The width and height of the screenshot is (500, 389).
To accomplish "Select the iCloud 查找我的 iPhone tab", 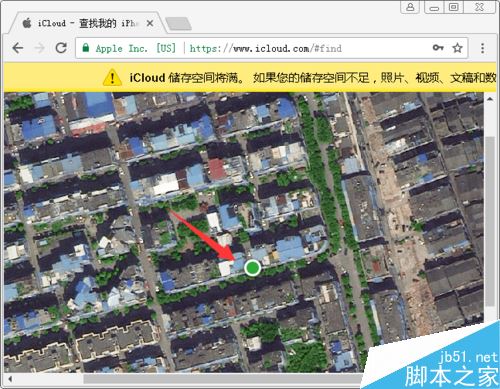I will click(x=87, y=23).
